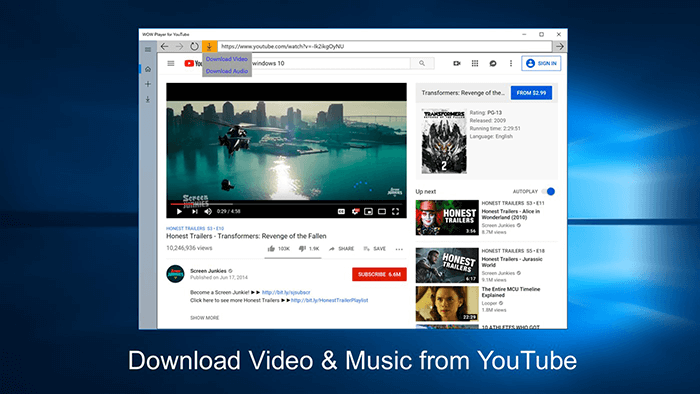The image size is (700, 394).
Task: Open Alice in Wonderland Honest Trailer thumbnail
Action: 447,218
